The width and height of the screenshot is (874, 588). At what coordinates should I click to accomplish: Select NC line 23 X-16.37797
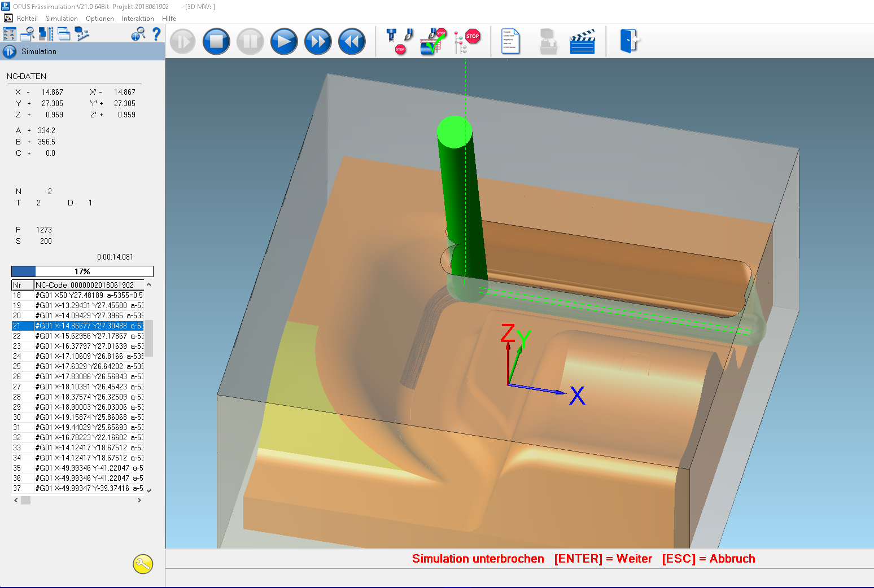tap(78, 346)
